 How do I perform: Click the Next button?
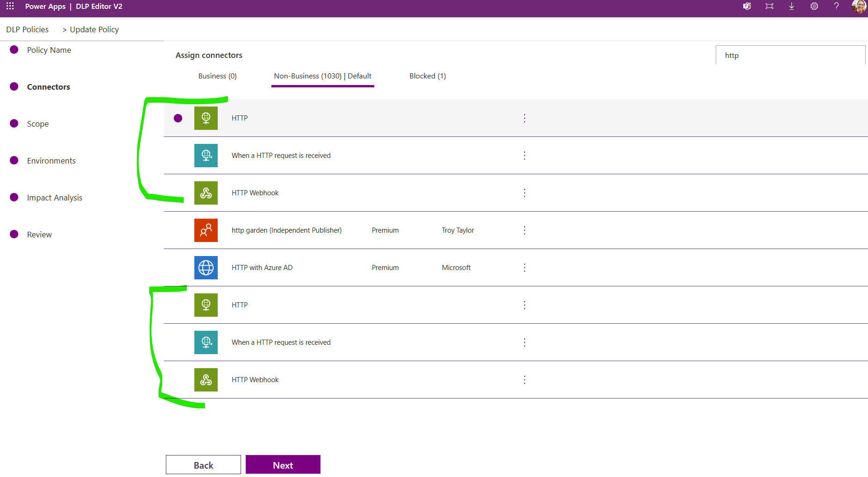(283, 464)
